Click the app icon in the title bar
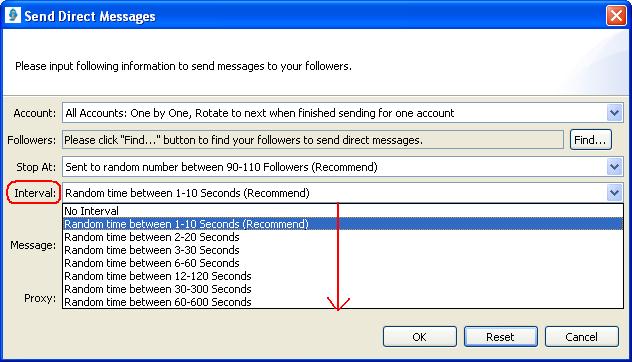Viewport: 632px width, 362px height. [x=13, y=15]
